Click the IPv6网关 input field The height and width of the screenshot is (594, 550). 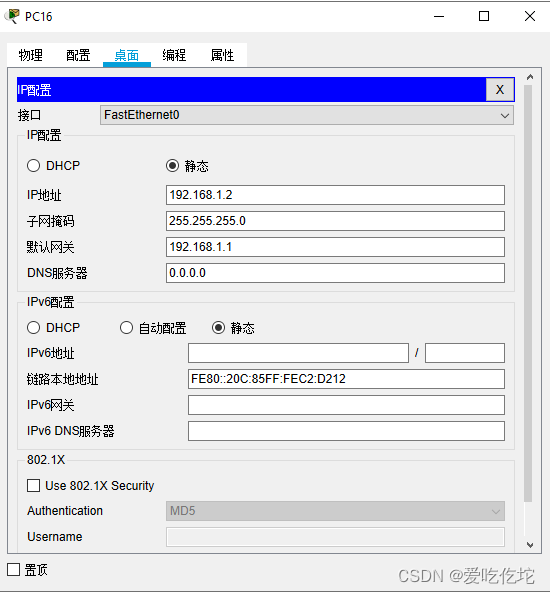(346, 405)
